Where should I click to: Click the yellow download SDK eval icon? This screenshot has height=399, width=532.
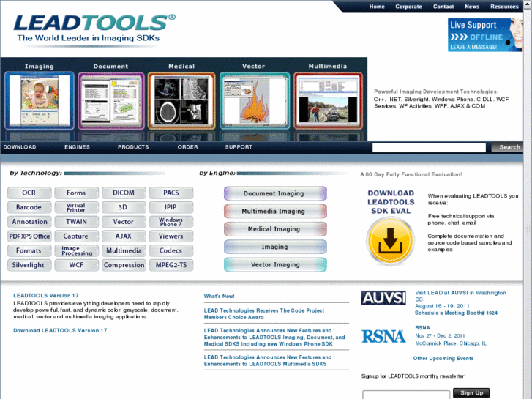tap(390, 241)
